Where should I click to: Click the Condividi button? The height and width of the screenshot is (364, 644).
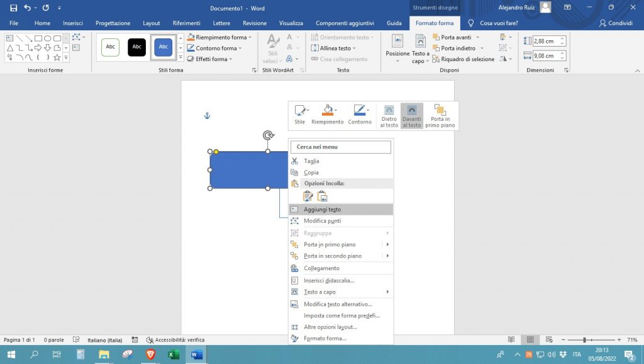click(x=615, y=23)
